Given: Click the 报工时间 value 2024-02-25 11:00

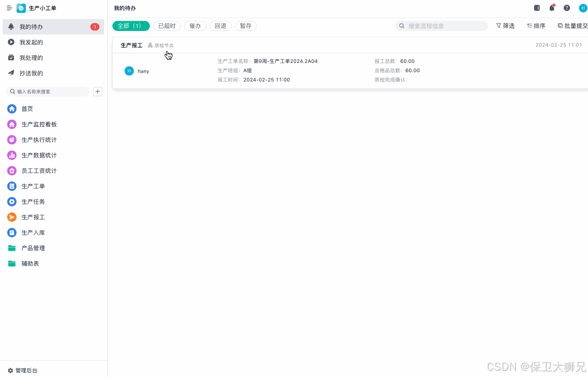Looking at the screenshot, I should pos(267,79).
